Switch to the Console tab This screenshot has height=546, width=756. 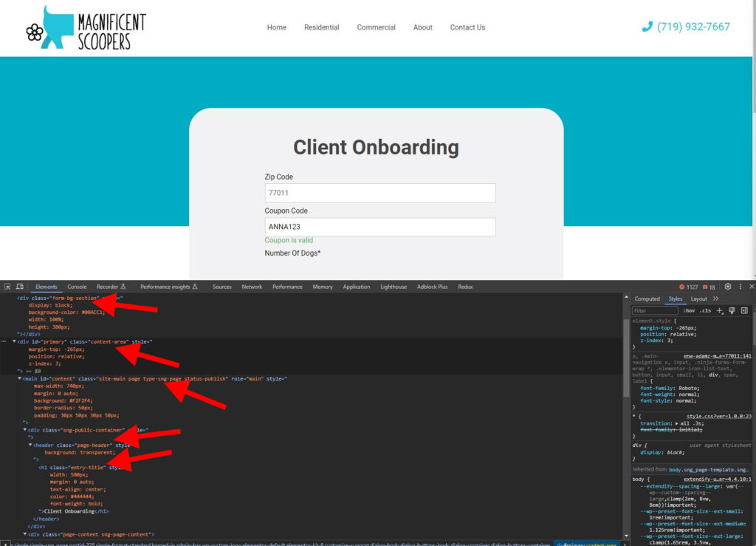coord(77,287)
